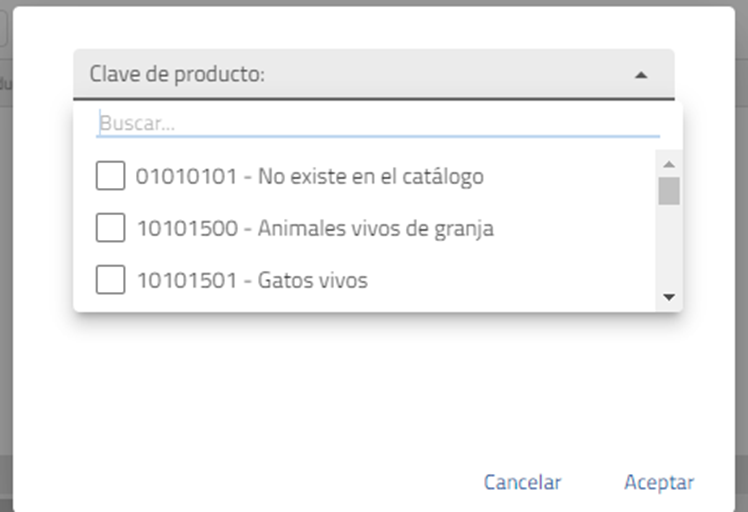Click the list scrollbar thumb

[669, 190]
